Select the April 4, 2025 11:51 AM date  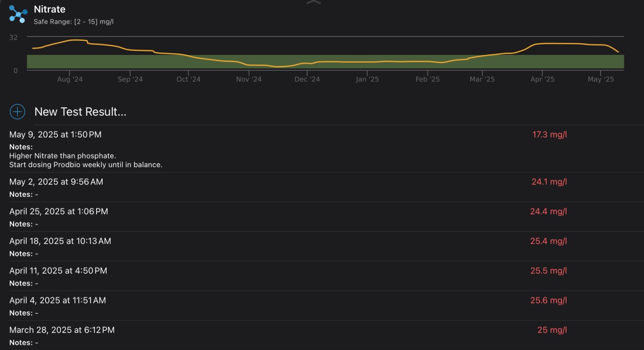click(57, 301)
